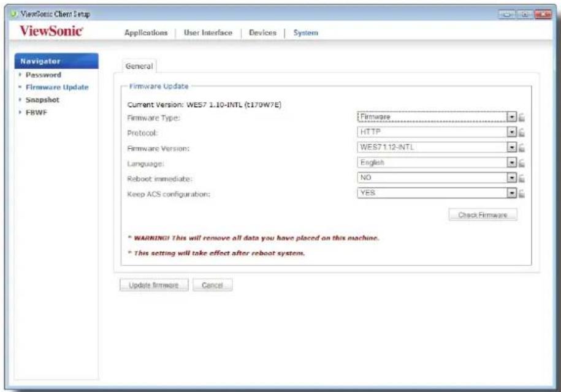This screenshot has width=561, height=392.
Task: Open Snapshot in the Navigator
Action: coord(42,100)
